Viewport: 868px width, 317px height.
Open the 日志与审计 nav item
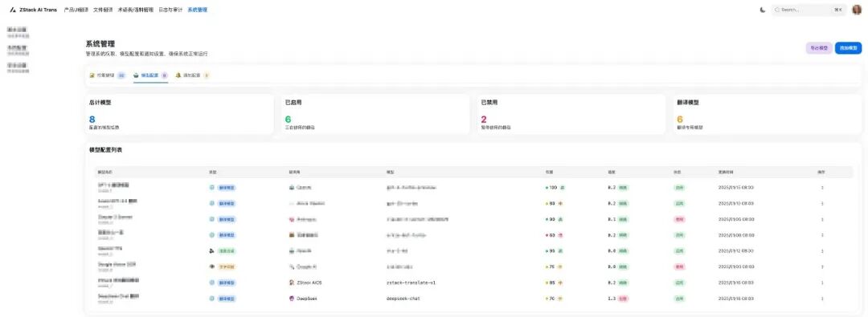[x=170, y=10]
